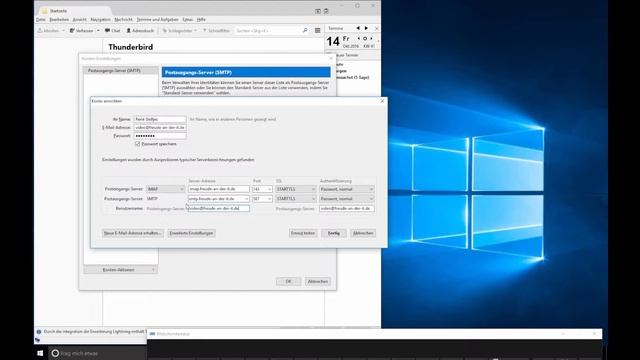Open the Nachricht menu
This screenshot has width=640, height=360.
pyautogui.click(x=123, y=20)
